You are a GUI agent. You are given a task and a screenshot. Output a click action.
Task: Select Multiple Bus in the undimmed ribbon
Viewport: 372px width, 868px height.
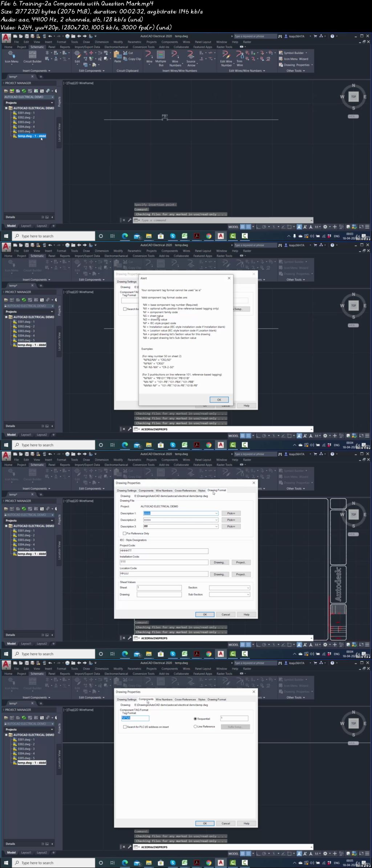tap(161, 58)
